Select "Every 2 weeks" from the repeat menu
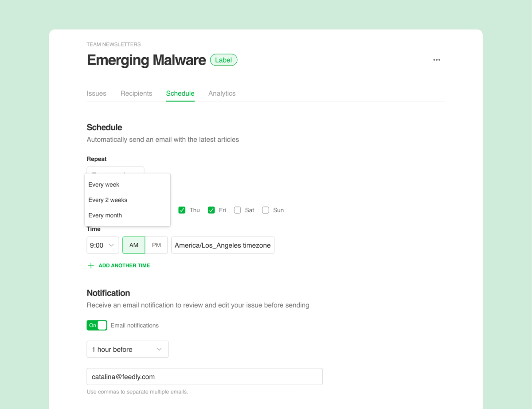532x409 pixels. 108,200
